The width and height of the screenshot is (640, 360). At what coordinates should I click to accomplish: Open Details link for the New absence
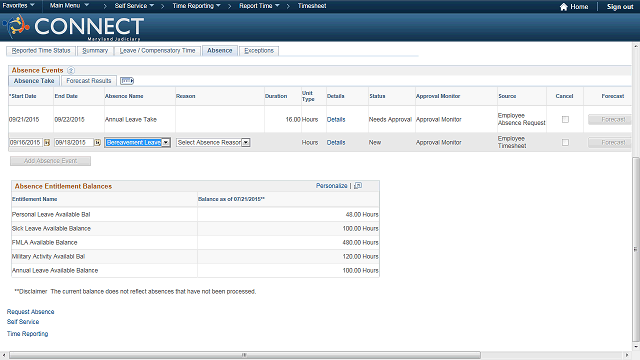[336, 142]
